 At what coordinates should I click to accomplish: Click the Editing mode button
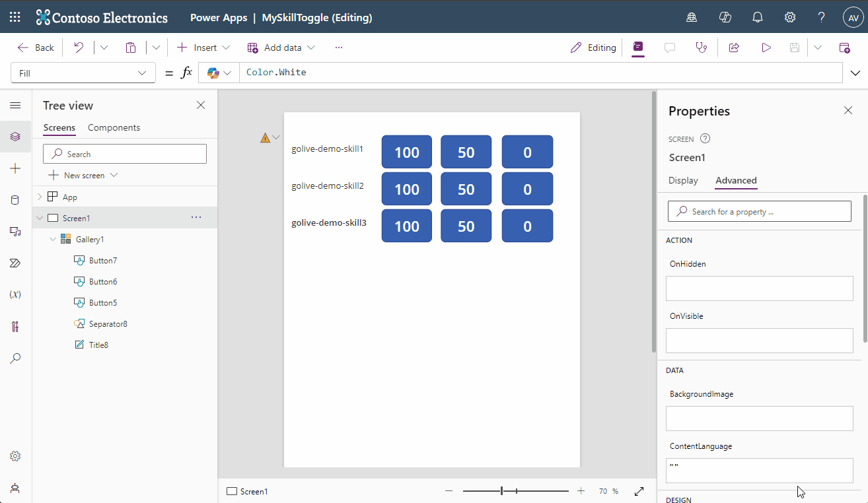[593, 48]
